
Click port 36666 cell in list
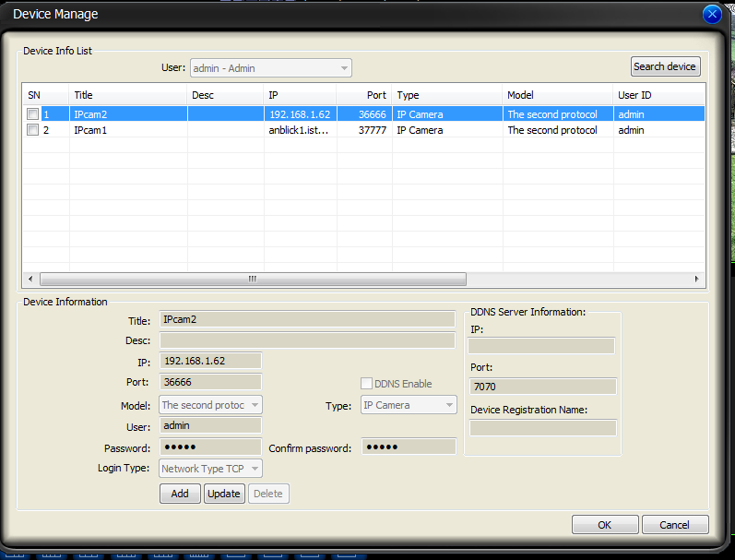[364, 114]
